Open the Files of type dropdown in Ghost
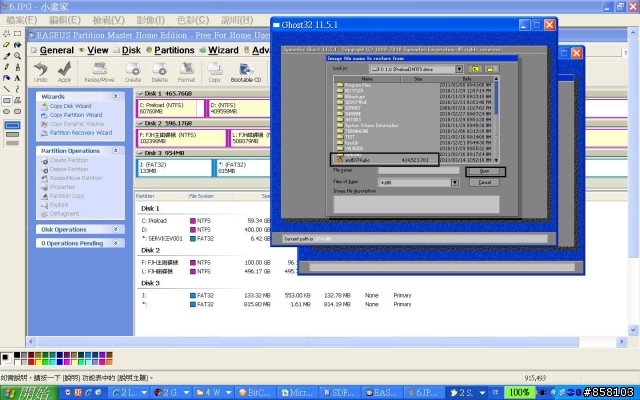Screen dimensions: 640x400 pyautogui.click(x=455, y=182)
